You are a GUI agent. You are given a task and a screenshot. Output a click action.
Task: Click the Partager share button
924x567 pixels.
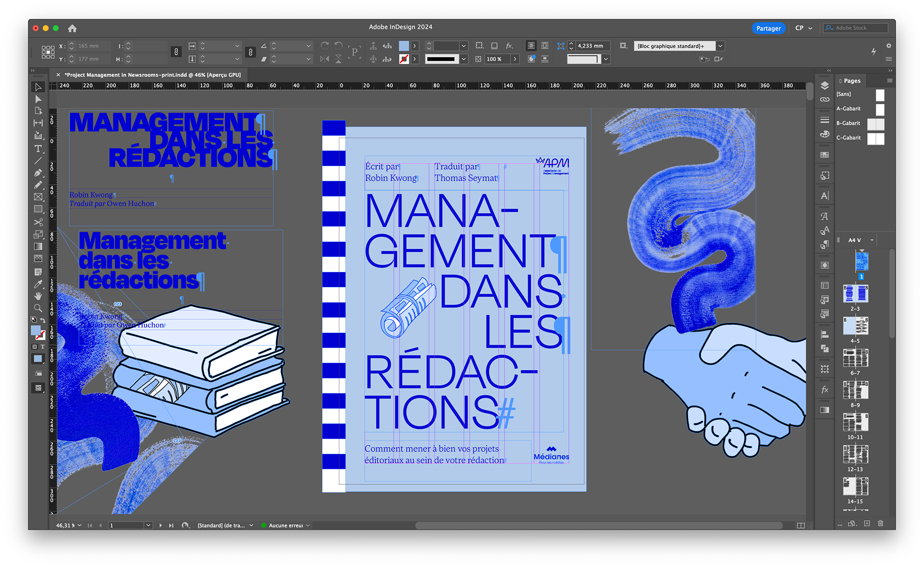[769, 28]
